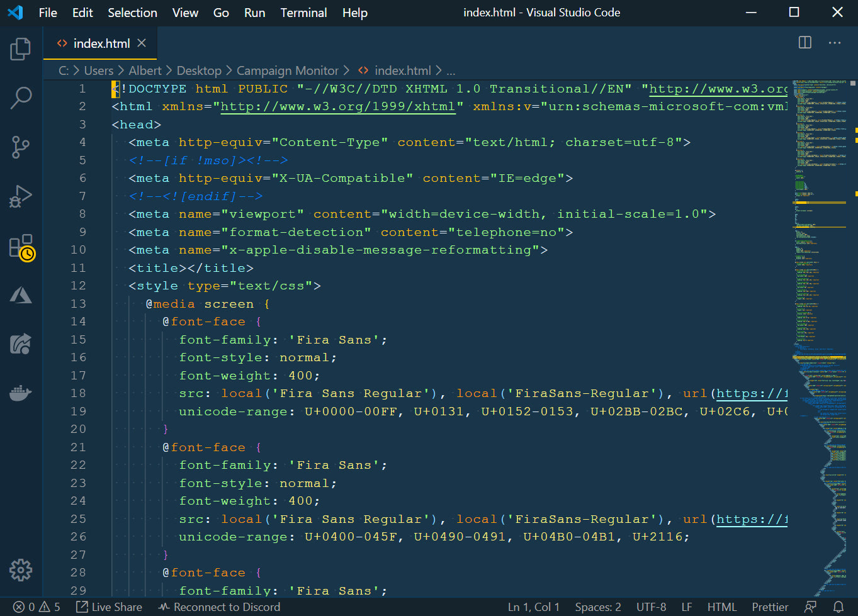
Task: Open the Campaign Monitor breadcrumb dropdown
Action: (x=288, y=70)
